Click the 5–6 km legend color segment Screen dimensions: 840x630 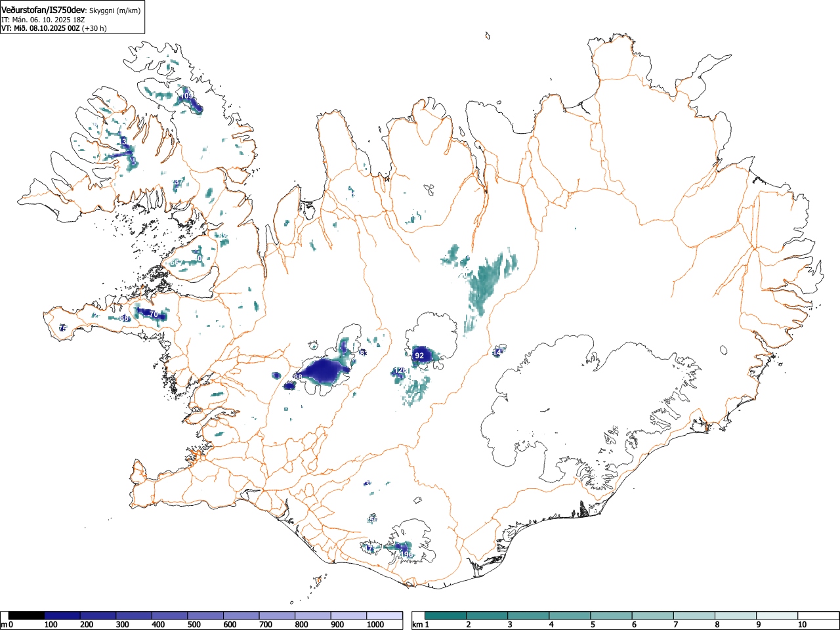coord(612,616)
